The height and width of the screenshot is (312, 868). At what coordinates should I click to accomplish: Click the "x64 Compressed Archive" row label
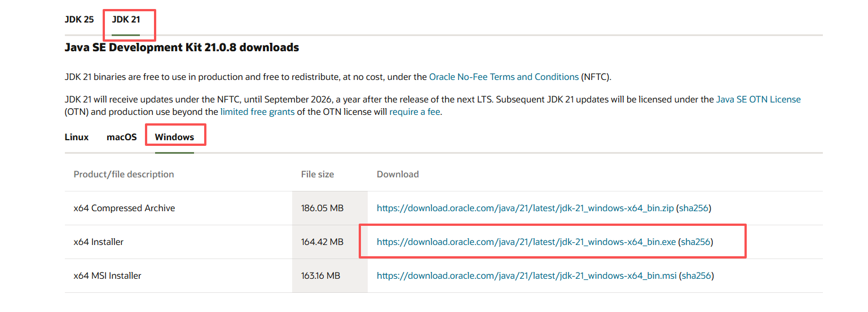coord(124,208)
